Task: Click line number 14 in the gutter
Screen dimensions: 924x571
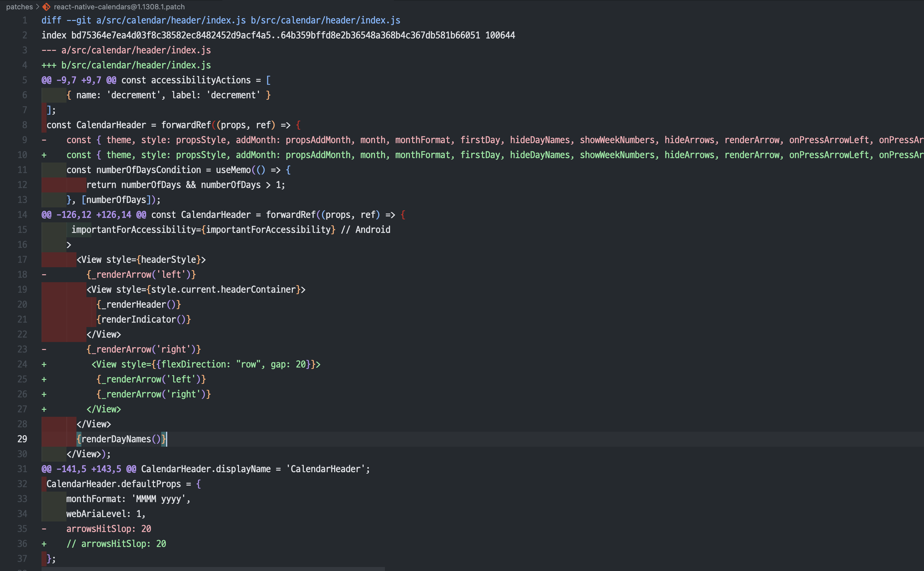Action: (22, 215)
